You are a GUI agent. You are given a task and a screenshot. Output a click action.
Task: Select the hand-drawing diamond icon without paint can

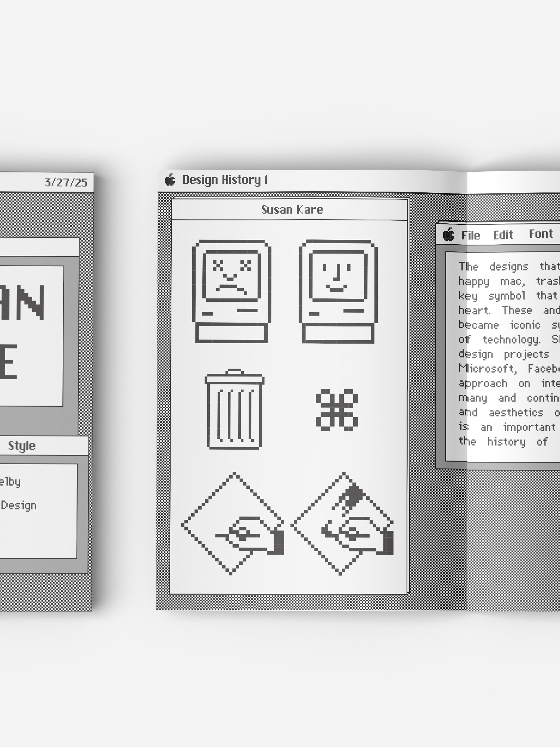(x=233, y=524)
